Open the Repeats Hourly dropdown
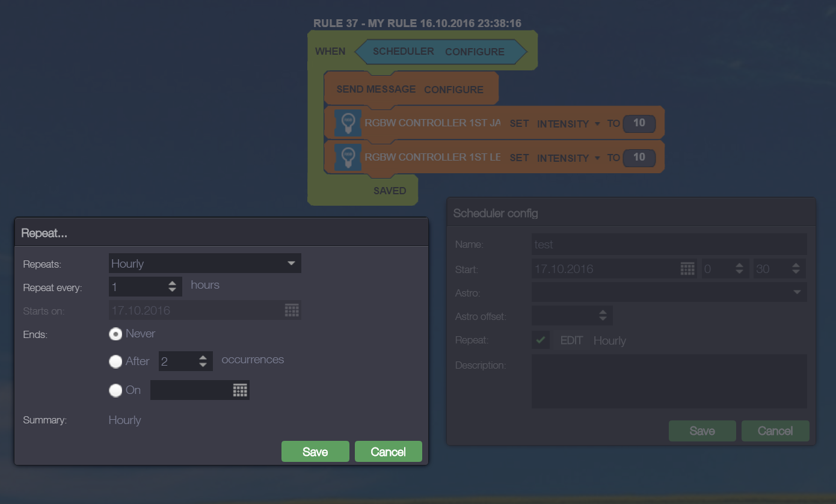The image size is (836, 504). coord(205,263)
